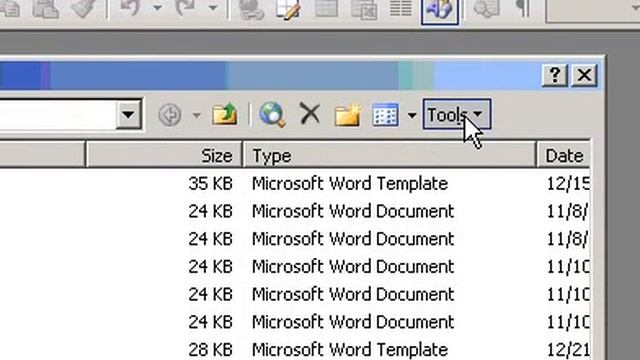This screenshot has width=640, height=360.
Task: Click Tables and Borders pencil icon
Action: 288,9
